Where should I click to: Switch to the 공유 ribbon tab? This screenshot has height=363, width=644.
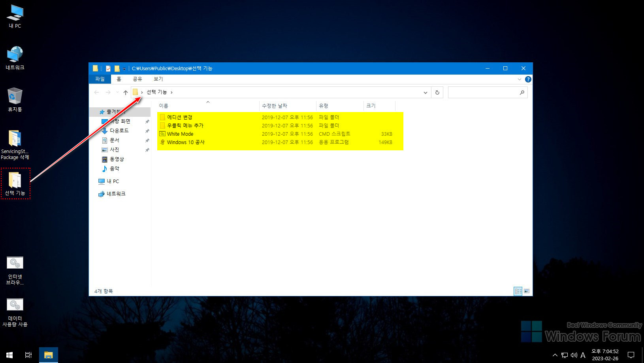pyautogui.click(x=137, y=79)
